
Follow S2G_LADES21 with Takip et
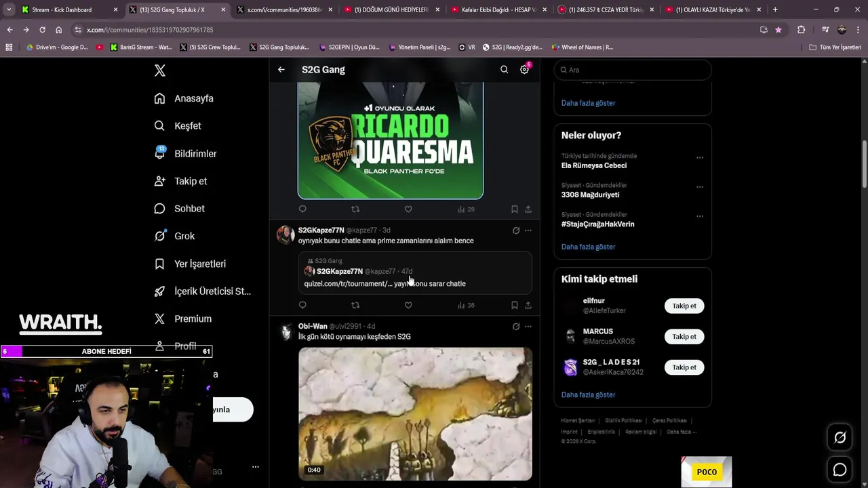pos(684,367)
